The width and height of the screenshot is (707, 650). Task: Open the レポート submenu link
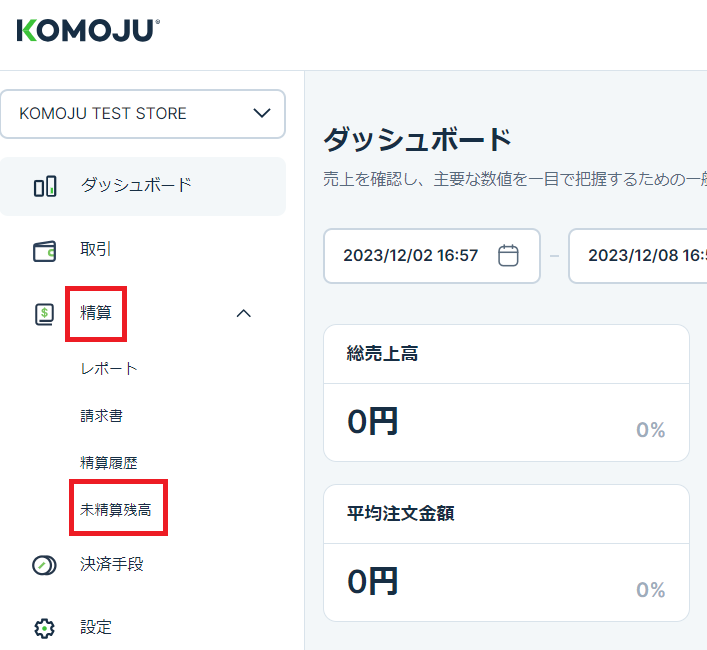coord(109,369)
